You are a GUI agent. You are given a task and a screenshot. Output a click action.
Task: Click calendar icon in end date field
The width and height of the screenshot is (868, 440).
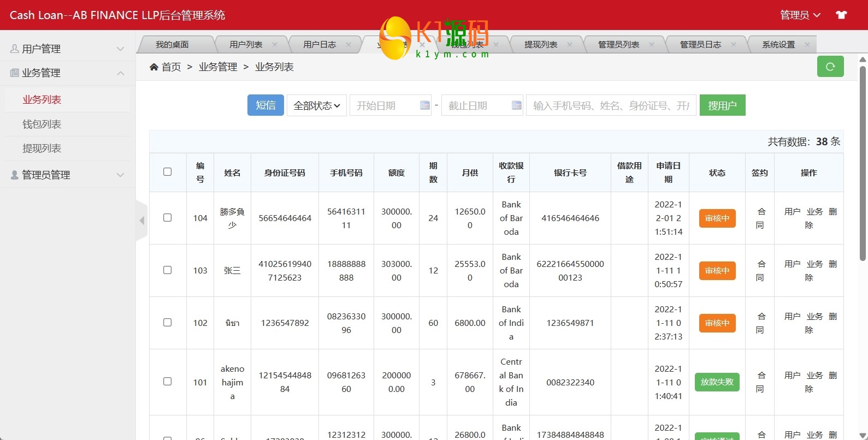pyautogui.click(x=516, y=105)
